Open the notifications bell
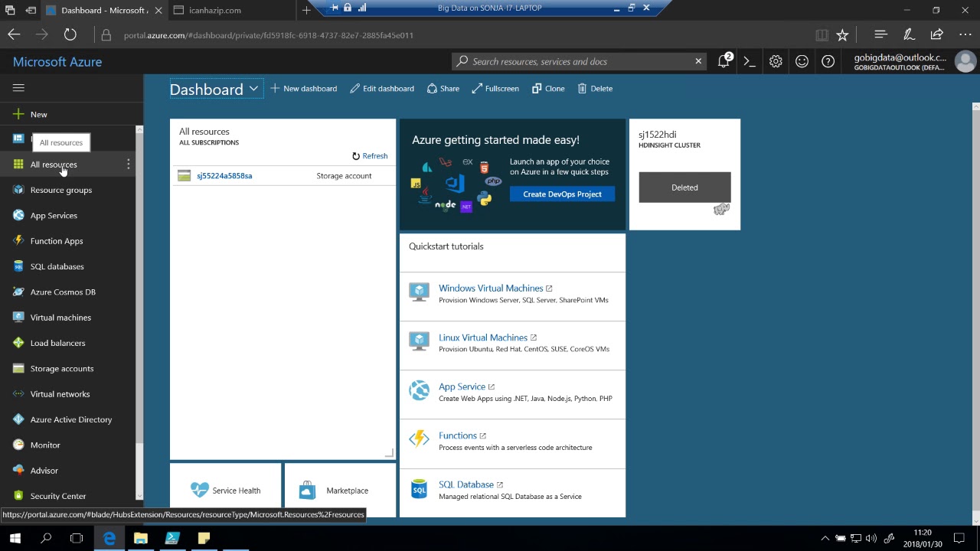This screenshot has height=551, width=980. pyautogui.click(x=724, y=61)
